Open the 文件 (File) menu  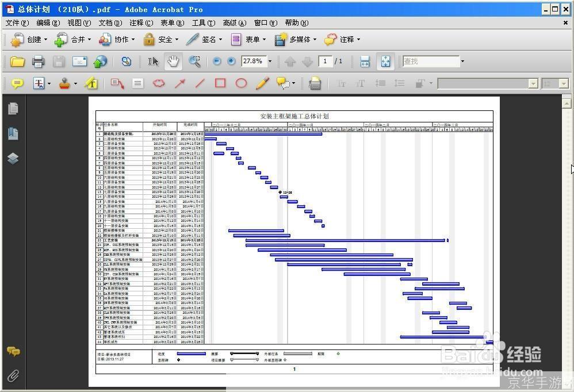(x=17, y=22)
